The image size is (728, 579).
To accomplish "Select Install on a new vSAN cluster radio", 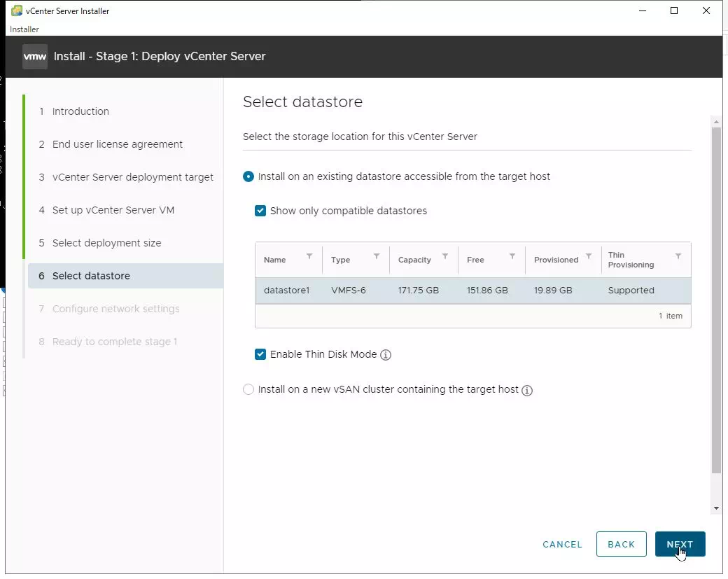I will pos(248,389).
